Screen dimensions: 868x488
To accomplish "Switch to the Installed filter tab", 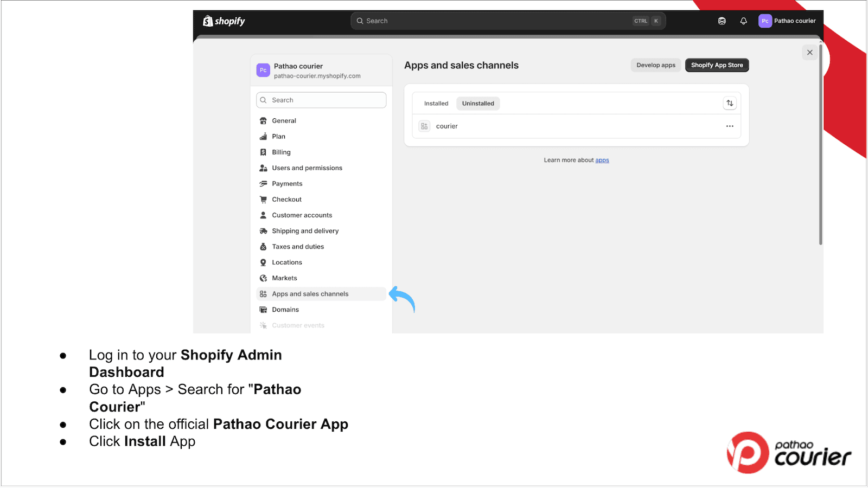I will tap(436, 103).
